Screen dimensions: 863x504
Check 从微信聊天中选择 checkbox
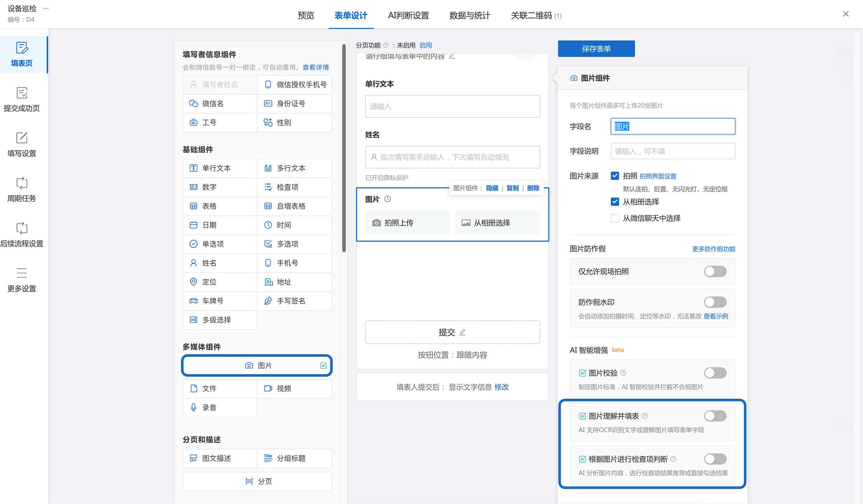(615, 218)
